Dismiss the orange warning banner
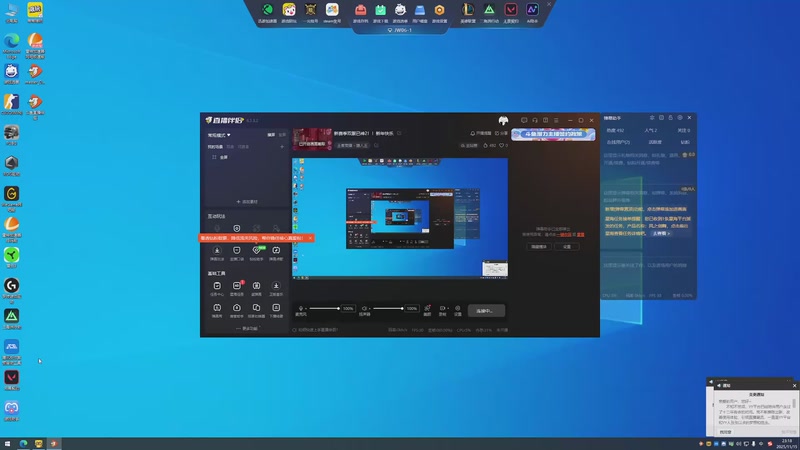 coord(310,238)
